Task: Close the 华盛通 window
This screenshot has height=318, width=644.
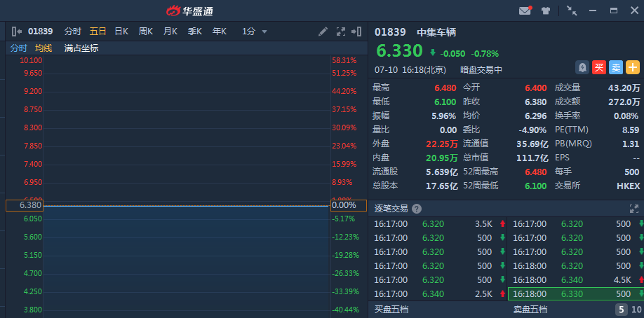Action: pyautogui.click(x=634, y=11)
